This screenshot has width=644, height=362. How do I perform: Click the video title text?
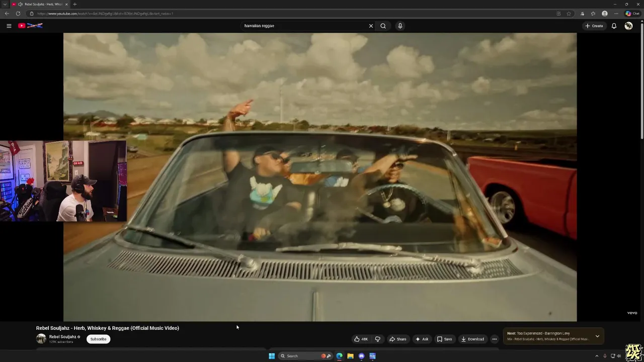click(x=108, y=328)
